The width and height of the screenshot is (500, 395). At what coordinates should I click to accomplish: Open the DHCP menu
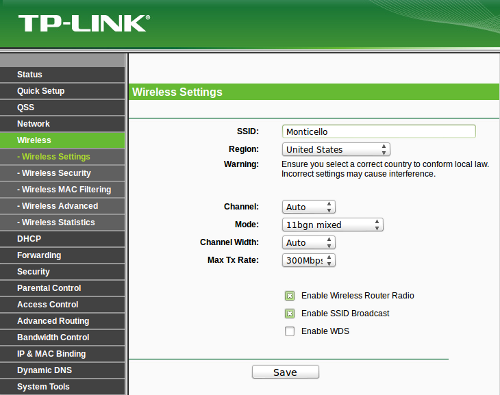63,239
